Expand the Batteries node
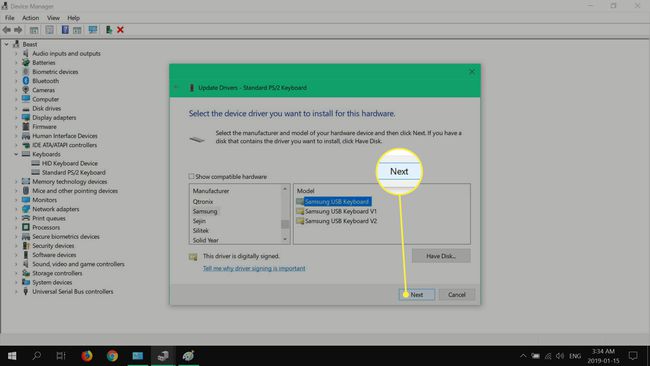Image resolution: width=650 pixels, height=366 pixels. (16, 63)
